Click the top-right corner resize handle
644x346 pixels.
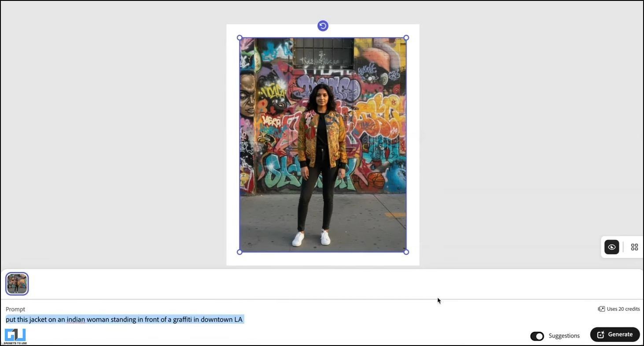[406, 38]
